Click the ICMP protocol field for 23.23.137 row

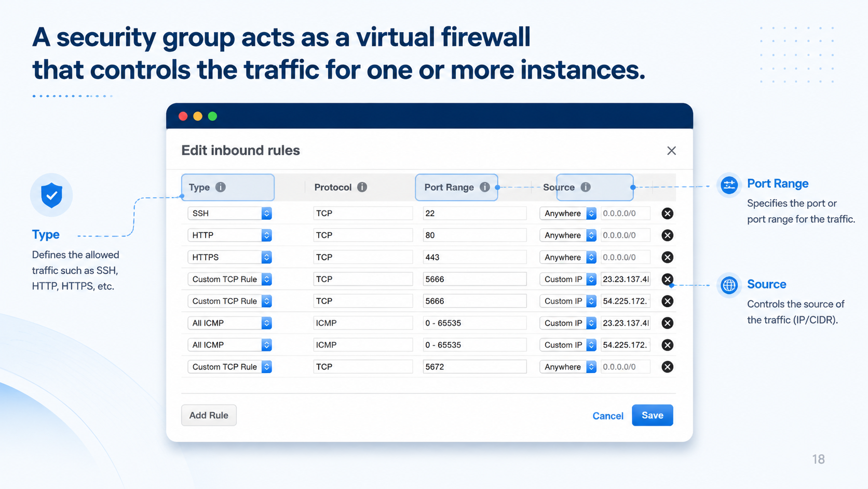tap(363, 323)
